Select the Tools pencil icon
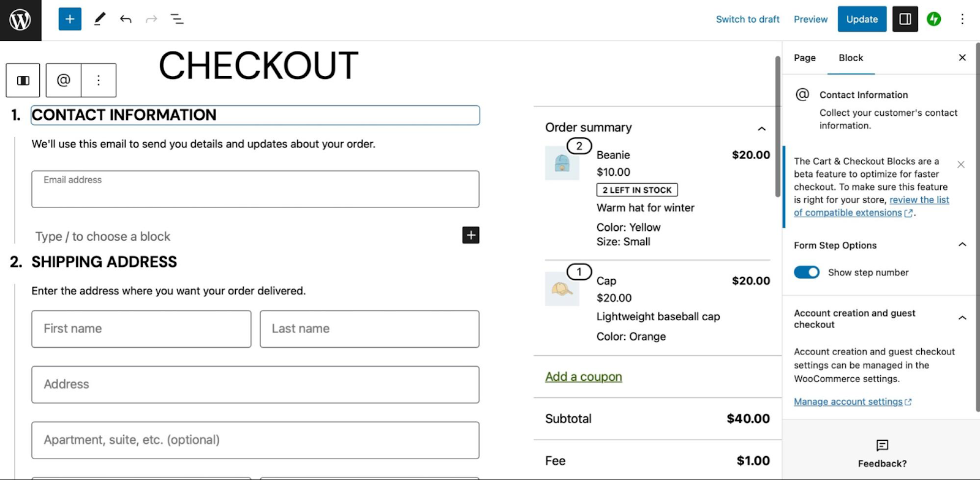980x480 pixels. pos(99,20)
